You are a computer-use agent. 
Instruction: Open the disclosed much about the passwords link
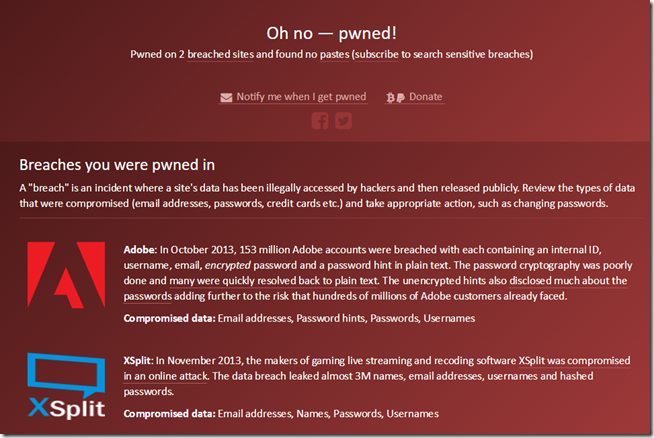pos(568,281)
